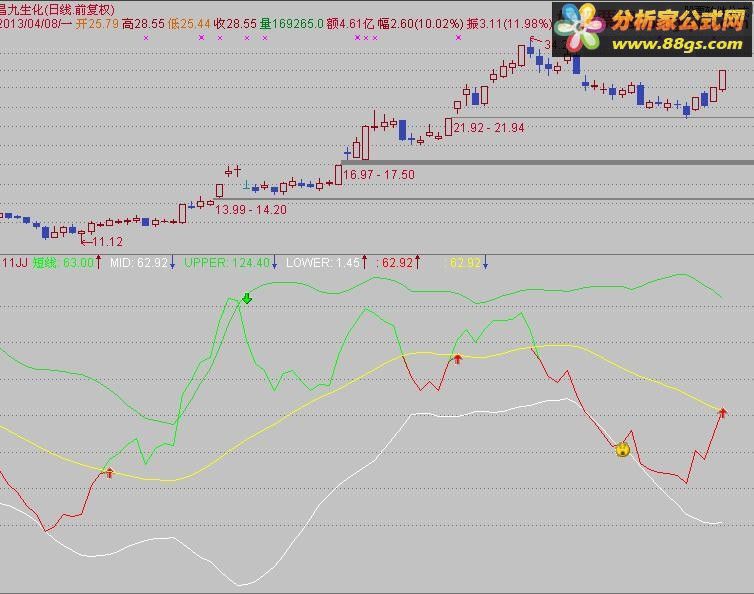Image resolution: width=754 pixels, height=594 pixels.
Task: Click the date label 2013/04/08
Action: [x=29, y=24]
